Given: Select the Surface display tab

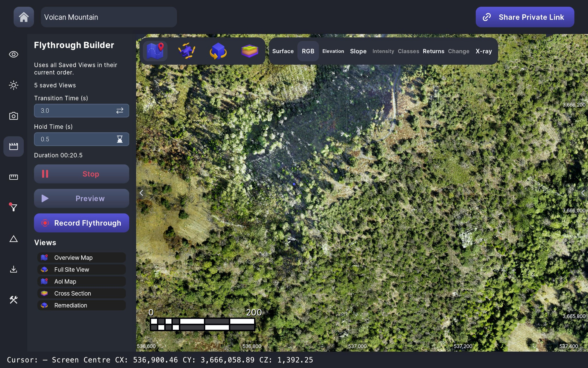Looking at the screenshot, I should [283, 51].
